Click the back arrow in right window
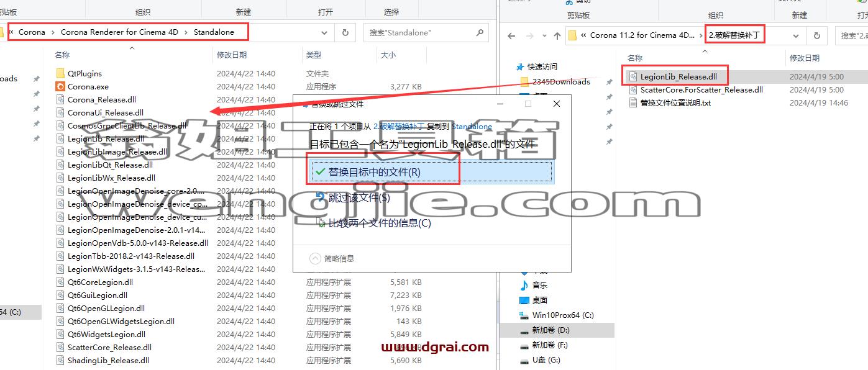Image resolution: width=868 pixels, height=370 pixels. pos(511,35)
